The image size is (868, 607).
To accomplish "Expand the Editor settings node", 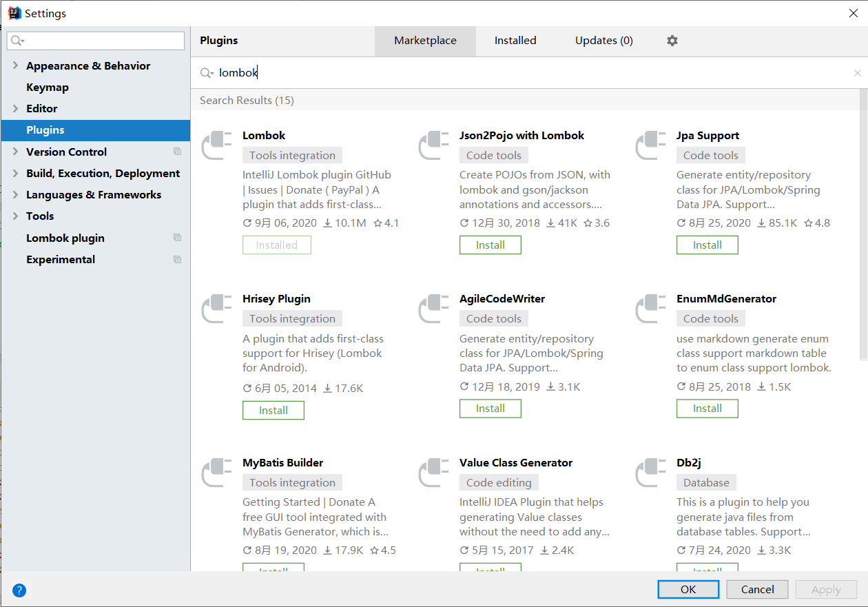I will (x=15, y=108).
